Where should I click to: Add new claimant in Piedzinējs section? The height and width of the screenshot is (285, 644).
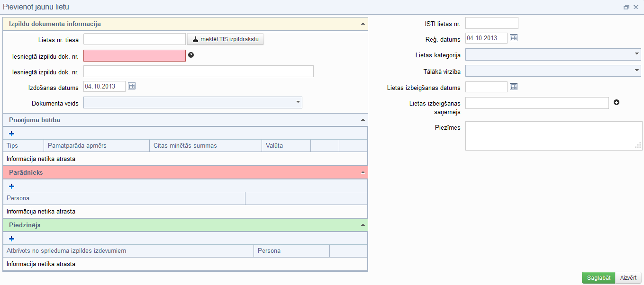tap(12, 239)
